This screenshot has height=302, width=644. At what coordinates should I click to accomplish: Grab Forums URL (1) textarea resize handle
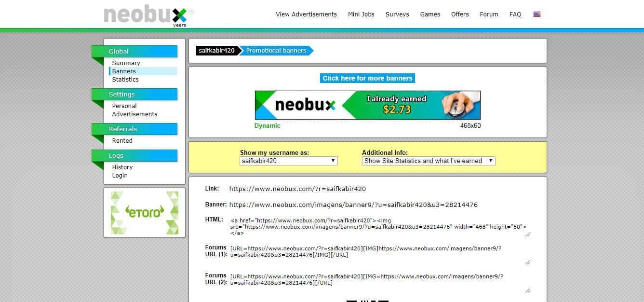(x=527, y=262)
